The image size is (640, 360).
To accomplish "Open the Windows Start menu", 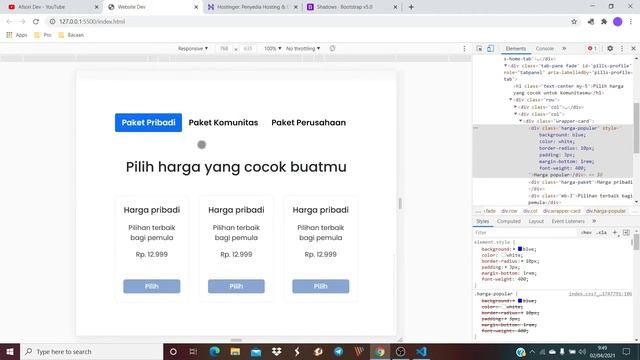I will pyautogui.click(x=10, y=351).
